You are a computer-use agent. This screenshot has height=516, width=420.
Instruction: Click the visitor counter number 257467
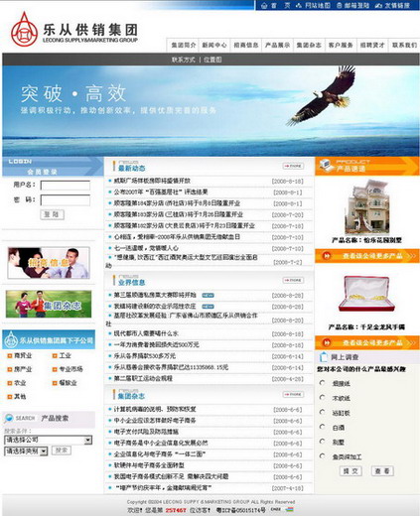coord(176,510)
